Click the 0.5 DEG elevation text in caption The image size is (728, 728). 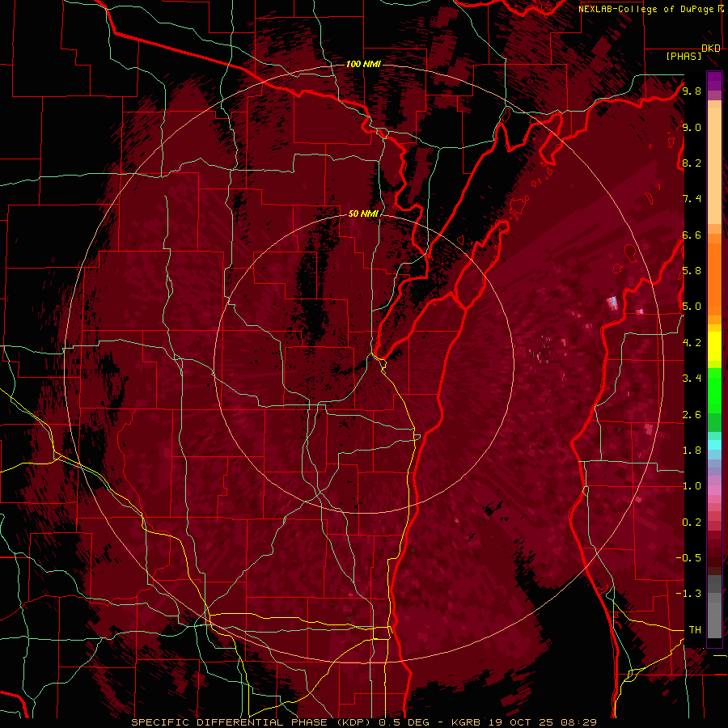[406, 722]
